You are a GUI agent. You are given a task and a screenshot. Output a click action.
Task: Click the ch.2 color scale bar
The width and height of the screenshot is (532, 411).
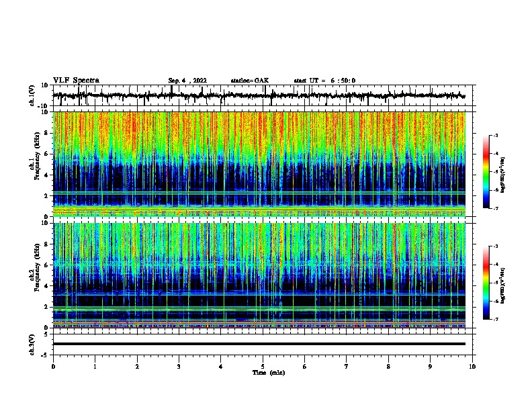click(x=486, y=283)
